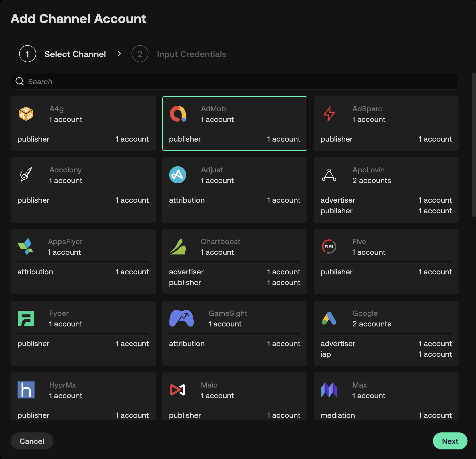Image resolution: width=476 pixels, height=459 pixels.
Task: Choose the Adcolony rocket icon
Action: click(x=26, y=175)
